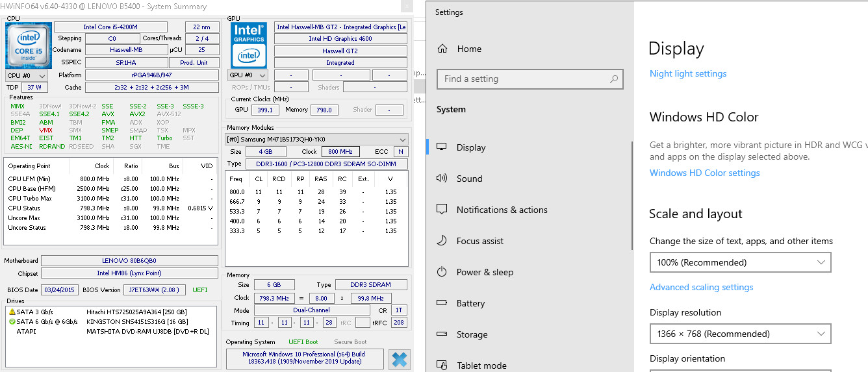Viewport: 868px width, 372px height.
Task: Click the Display monitor icon in sidebar
Action: [442, 147]
